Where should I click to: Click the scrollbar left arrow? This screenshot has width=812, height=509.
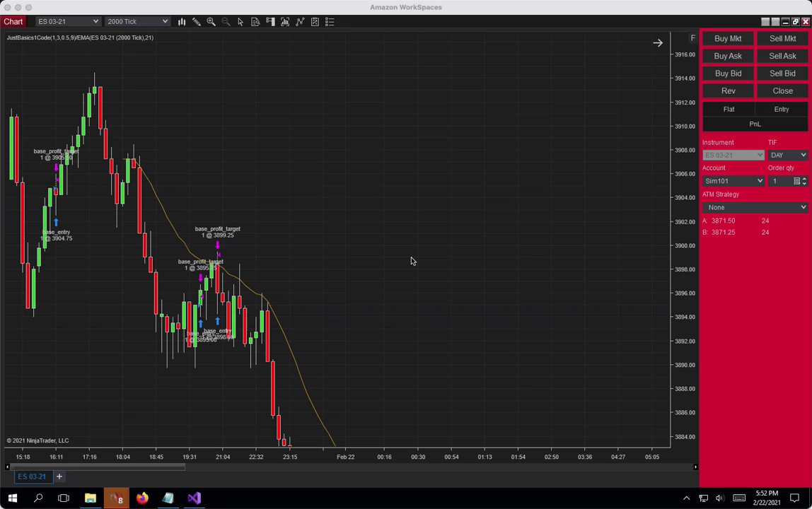(7, 467)
